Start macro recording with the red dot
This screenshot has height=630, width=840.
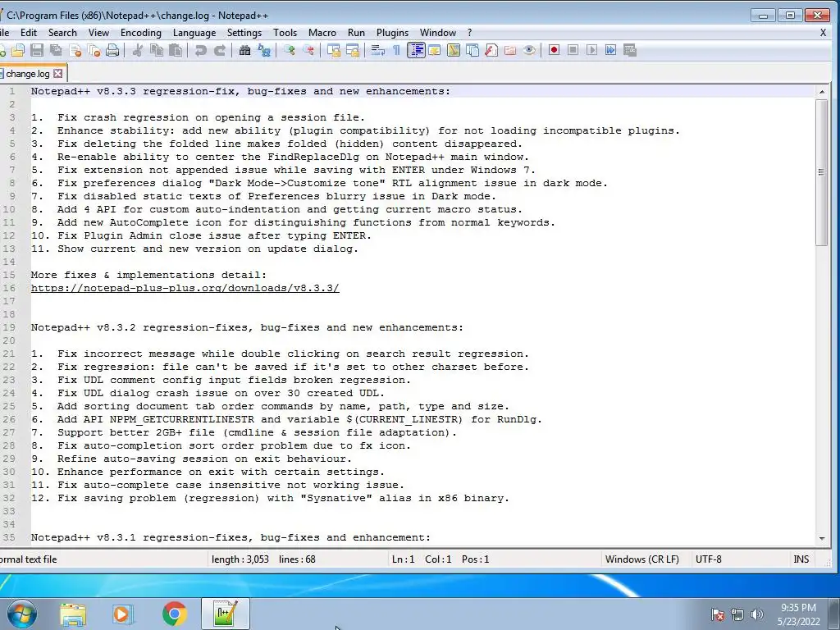[x=554, y=50]
